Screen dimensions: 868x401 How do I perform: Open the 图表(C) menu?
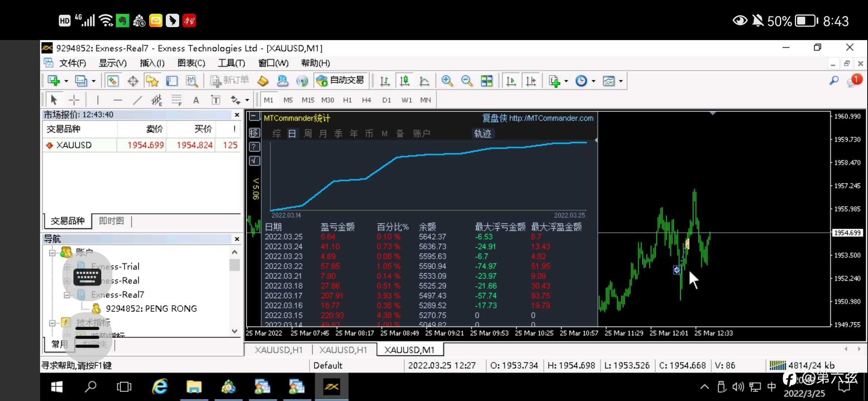[191, 63]
